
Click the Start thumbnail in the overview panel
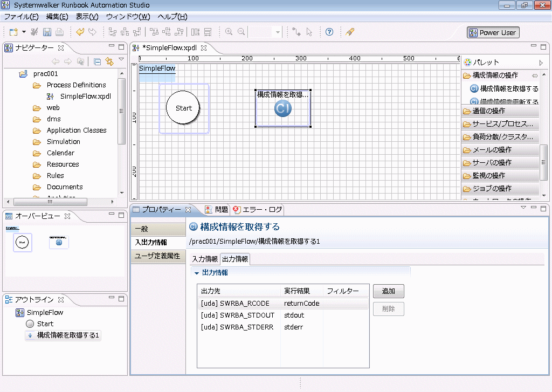pos(22,242)
